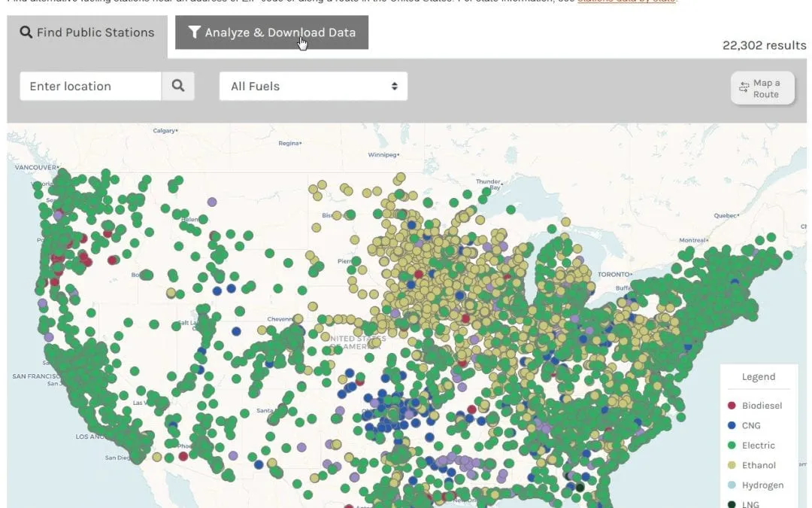812x508 pixels.
Task: Click the filter funnel icon on Analyze & Download Data
Action: pyautogui.click(x=195, y=32)
